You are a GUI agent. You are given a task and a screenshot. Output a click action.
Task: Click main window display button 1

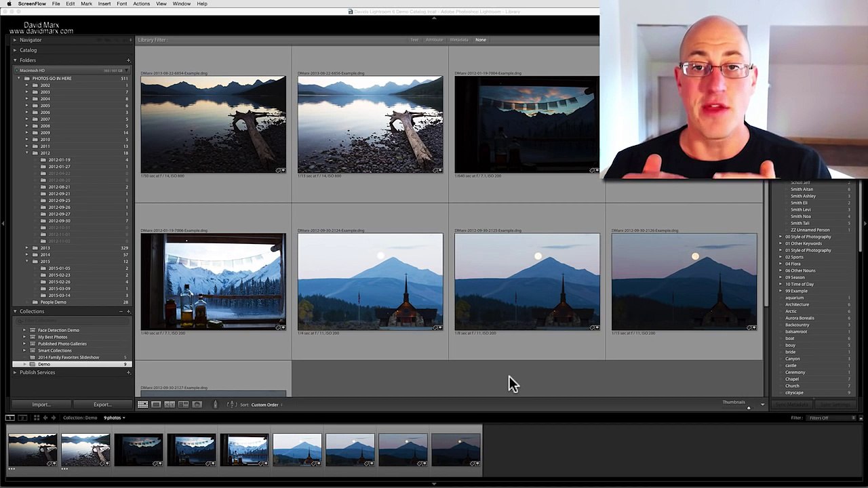click(9, 418)
